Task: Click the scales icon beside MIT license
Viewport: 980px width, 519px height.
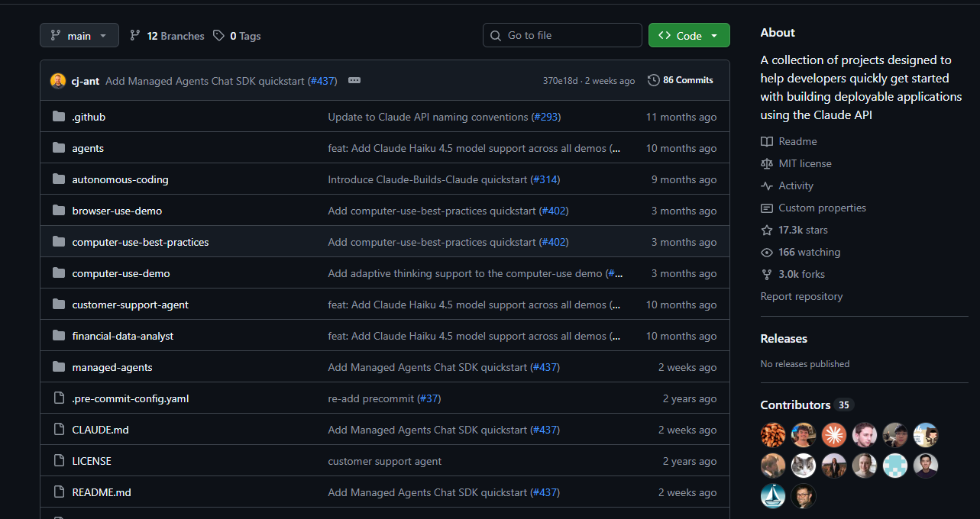Action: [767, 163]
